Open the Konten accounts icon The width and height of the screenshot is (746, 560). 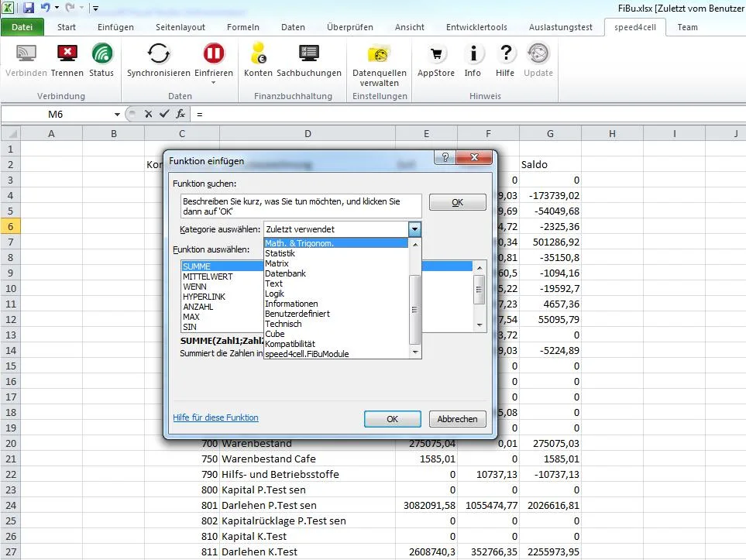coord(258,53)
